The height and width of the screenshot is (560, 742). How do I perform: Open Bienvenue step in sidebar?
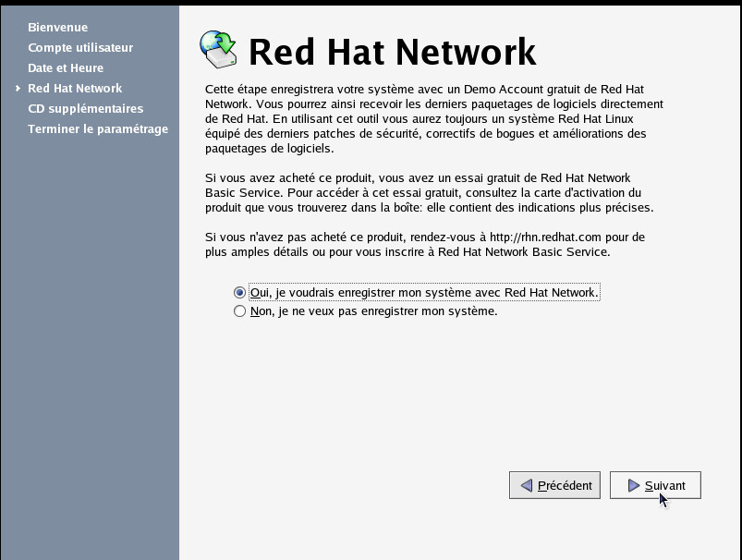[x=57, y=28]
